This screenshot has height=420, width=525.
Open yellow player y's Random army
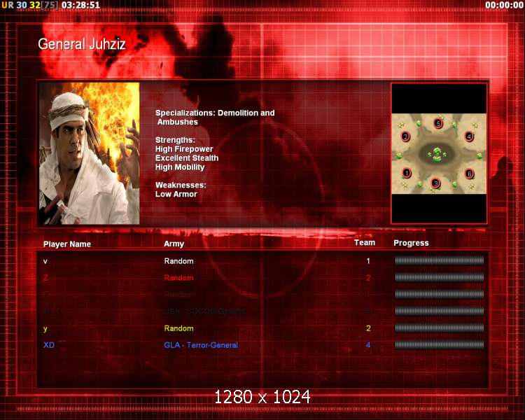(x=178, y=328)
